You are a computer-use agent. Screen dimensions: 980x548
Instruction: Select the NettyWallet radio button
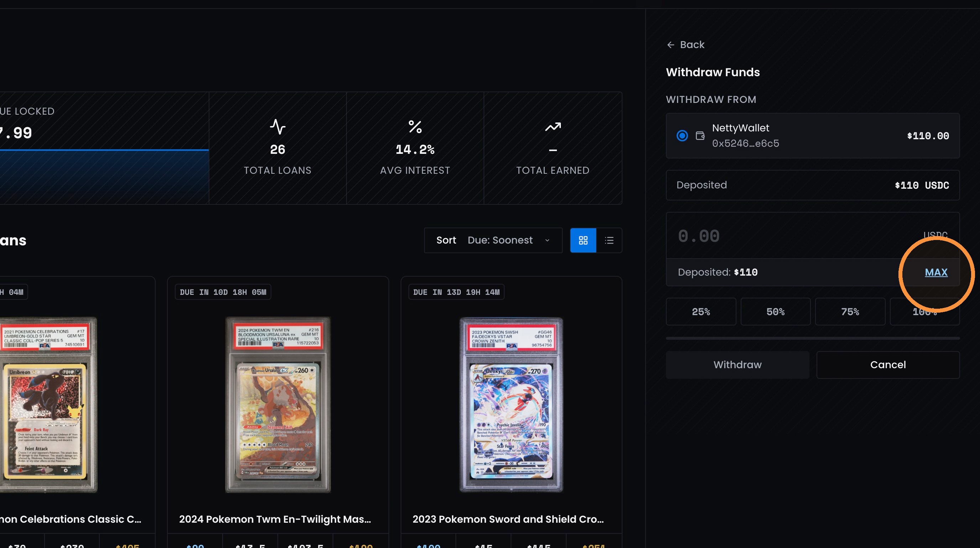click(x=682, y=136)
